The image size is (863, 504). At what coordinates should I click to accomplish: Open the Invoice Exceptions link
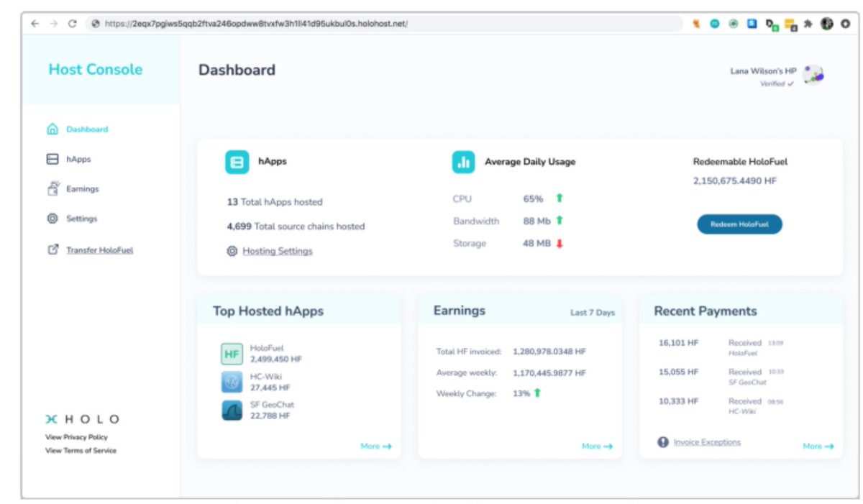point(707,442)
